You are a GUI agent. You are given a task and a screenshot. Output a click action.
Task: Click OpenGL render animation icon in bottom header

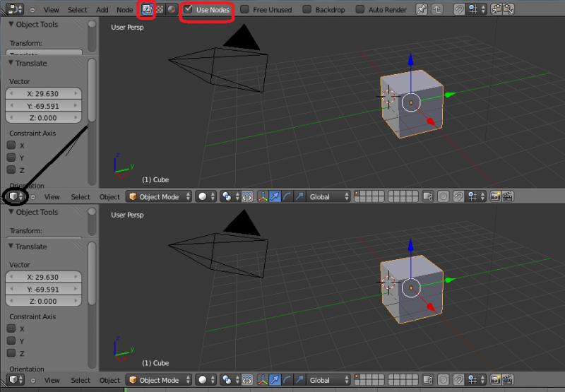click(508, 380)
